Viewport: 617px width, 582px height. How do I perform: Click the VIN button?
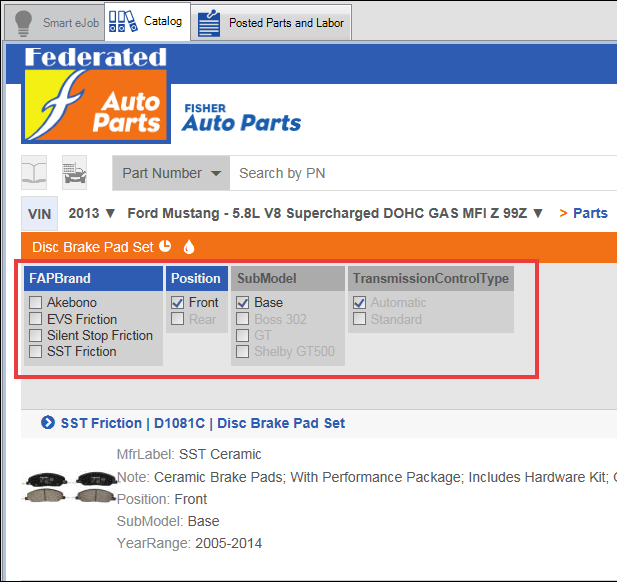click(39, 213)
